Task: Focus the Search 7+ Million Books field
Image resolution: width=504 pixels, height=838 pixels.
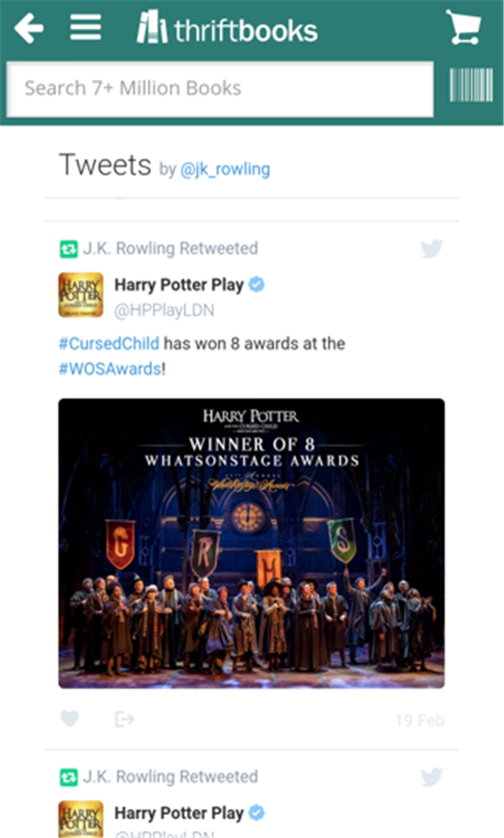Action: click(220, 89)
